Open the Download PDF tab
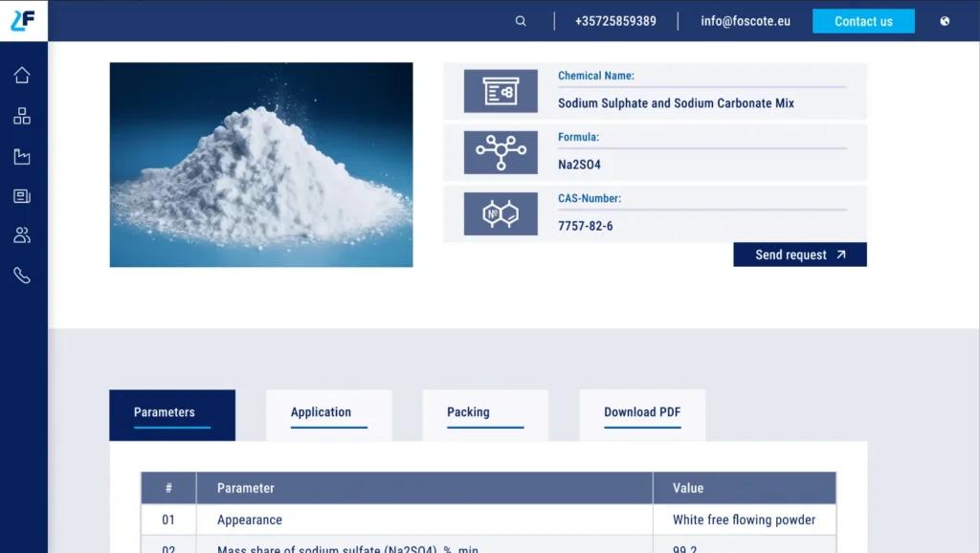 [x=642, y=415]
